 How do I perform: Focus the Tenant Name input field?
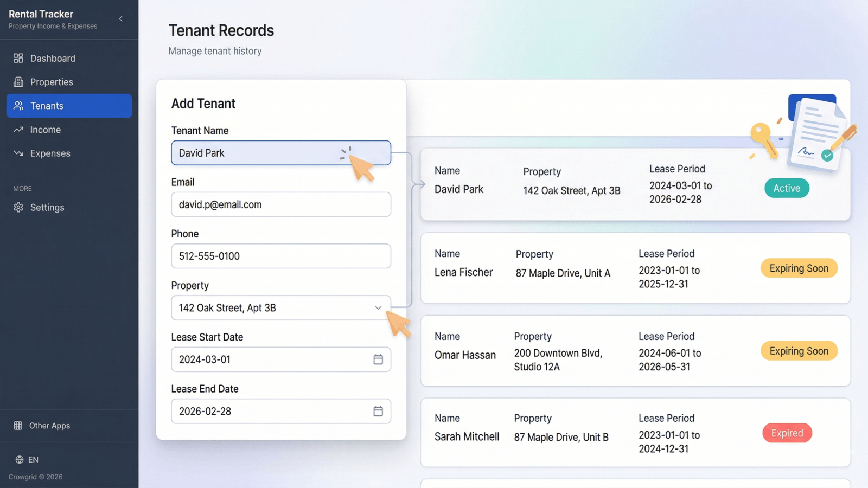tap(281, 153)
